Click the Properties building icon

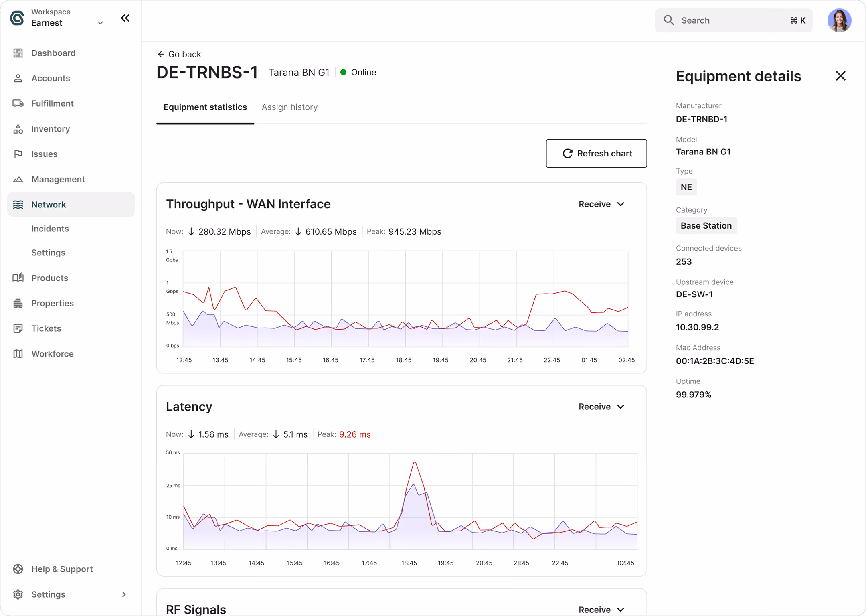[x=18, y=303]
